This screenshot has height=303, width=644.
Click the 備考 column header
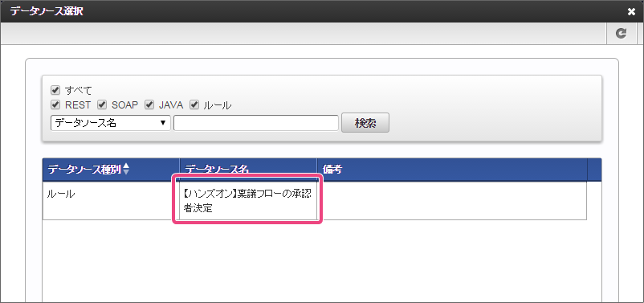tap(452, 170)
